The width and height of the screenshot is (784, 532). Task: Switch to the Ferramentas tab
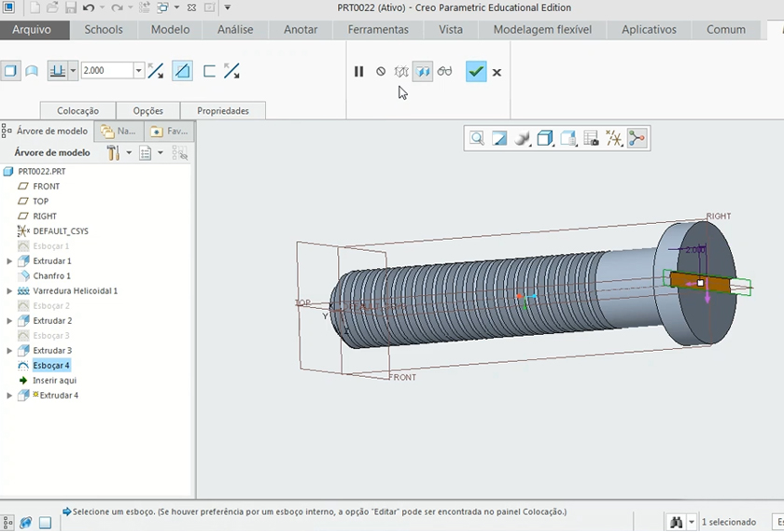(x=378, y=29)
